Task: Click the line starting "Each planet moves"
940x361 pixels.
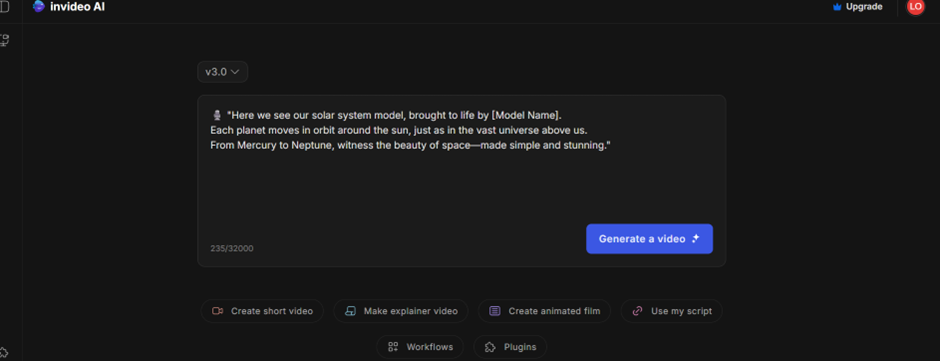Action: pyautogui.click(x=399, y=130)
